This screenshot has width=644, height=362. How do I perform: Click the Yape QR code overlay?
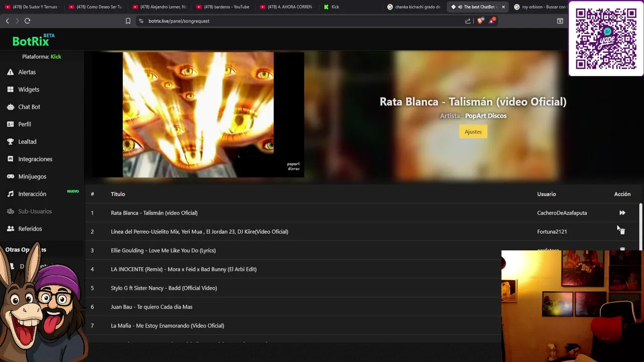(x=606, y=39)
